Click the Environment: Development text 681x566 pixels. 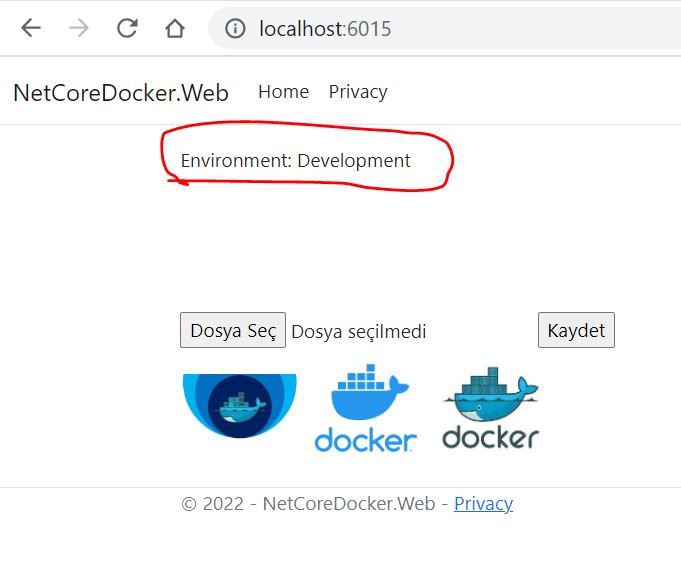[295, 161]
